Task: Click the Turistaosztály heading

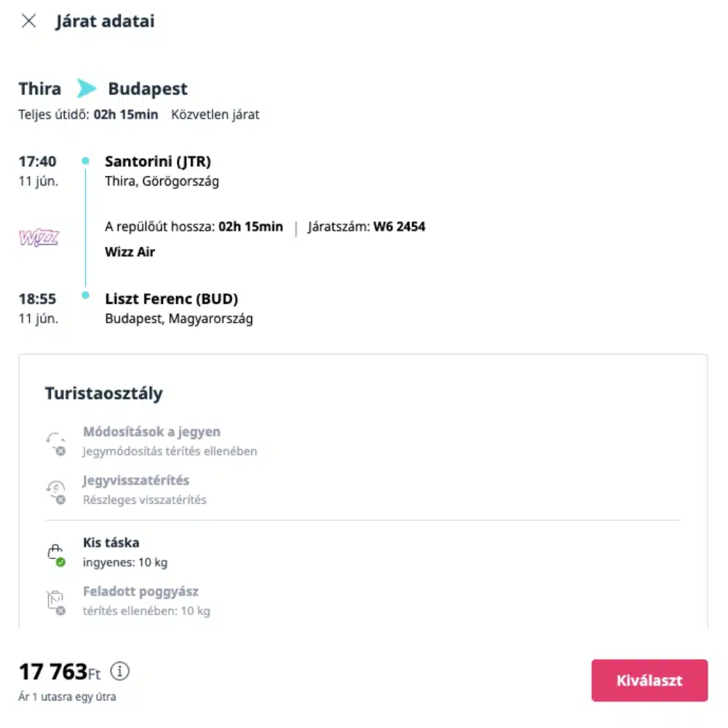Action: (104, 394)
